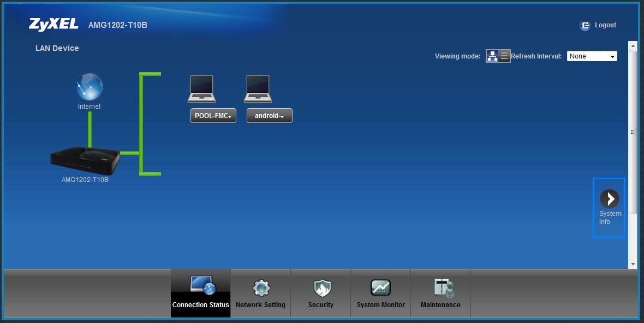Click the System Info label
Screen dimensions: 644x323
point(610,218)
